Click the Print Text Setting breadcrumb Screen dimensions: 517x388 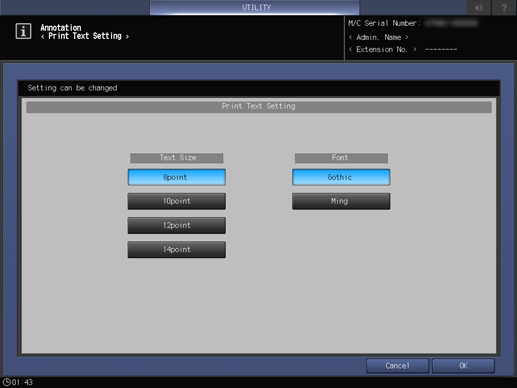tap(85, 36)
